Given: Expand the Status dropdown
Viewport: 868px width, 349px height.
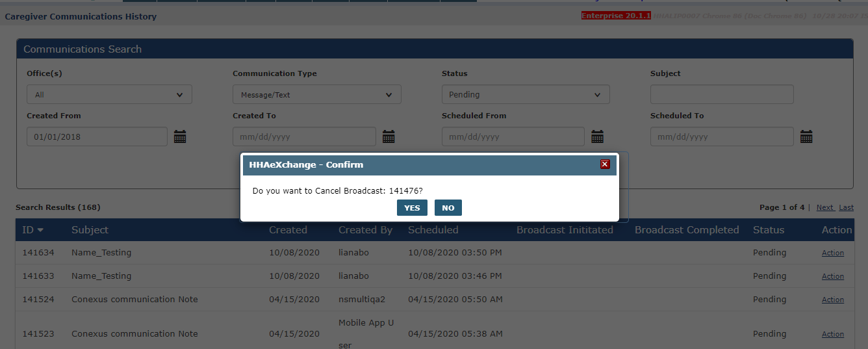Looking at the screenshot, I should click(525, 94).
